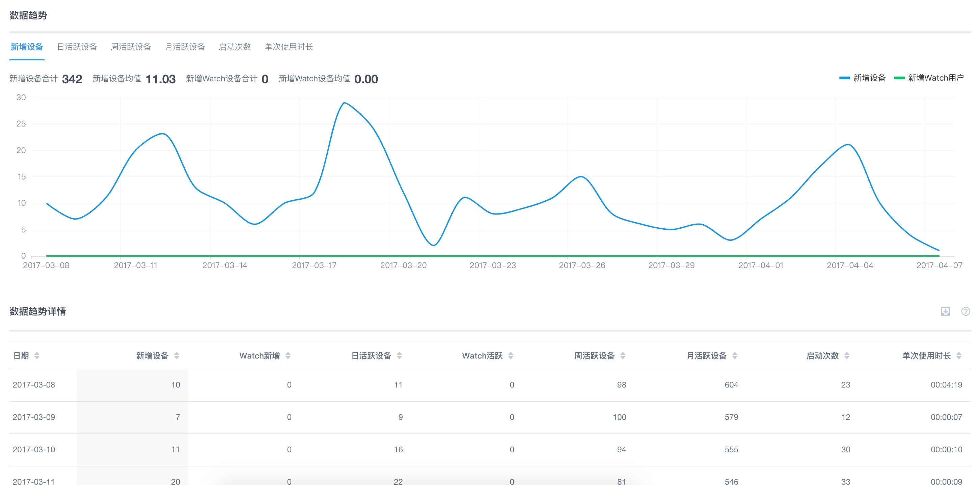Viewport: 980px width, 485px height.
Task: Click the 新增设备 column header text
Action: click(152, 355)
